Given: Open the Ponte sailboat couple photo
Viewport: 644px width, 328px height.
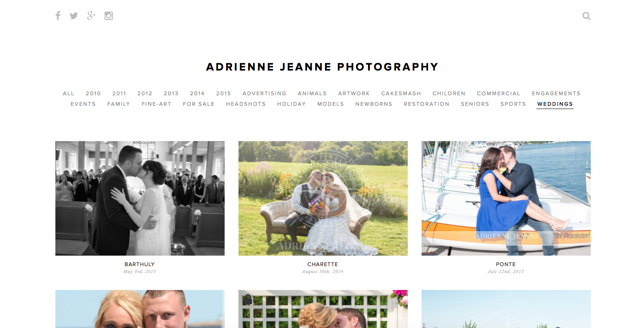Looking at the screenshot, I should [x=506, y=198].
